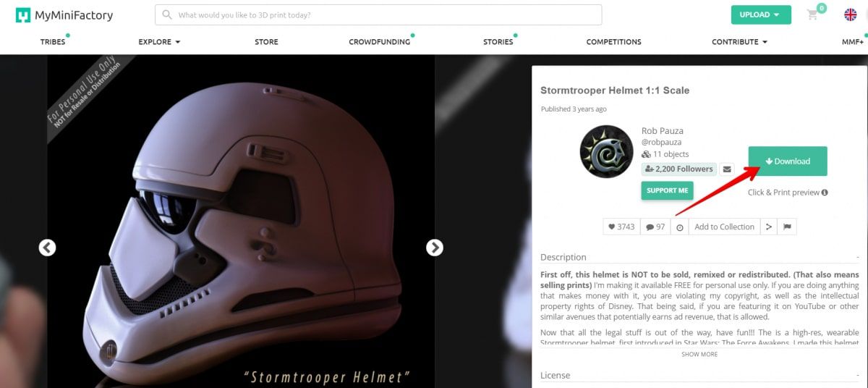Expand description with SHOW MORE
Image resolution: width=868 pixels, height=388 pixels.
(x=699, y=355)
